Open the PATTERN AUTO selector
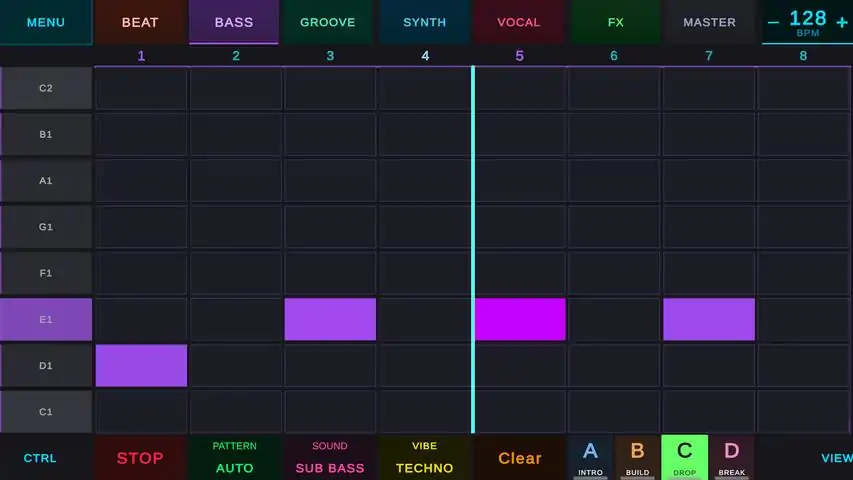This screenshot has height=480, width=853. (x=234, y=458)
